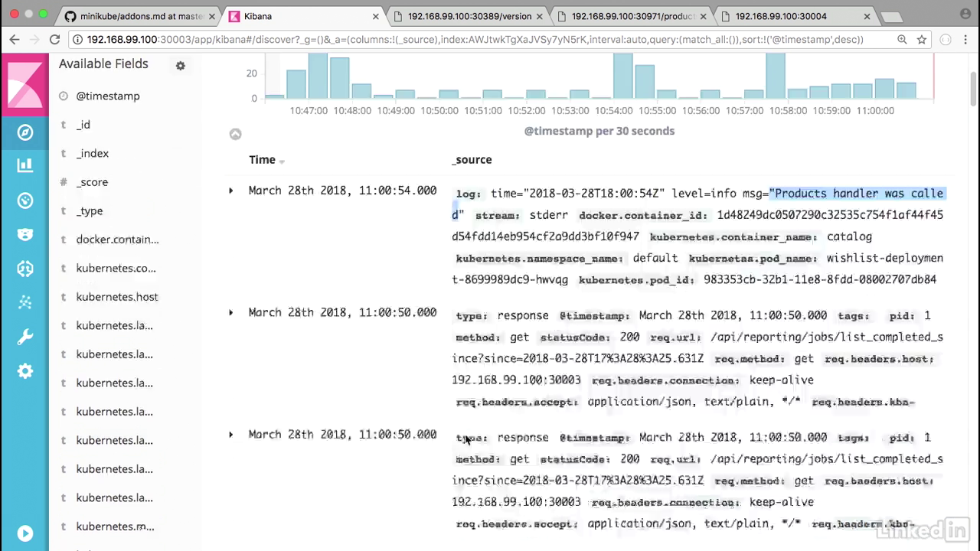This screenshot has height=551, width=980.
Task: Open the Chrome menu three-dots icon
Action: coord(965,39)
